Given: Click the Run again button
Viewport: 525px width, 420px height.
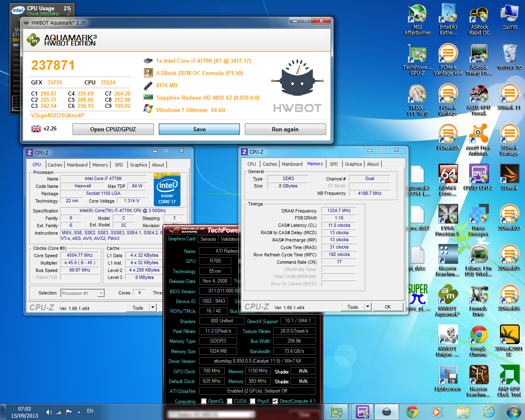Looking at the screenshot, I should (x=285, y=129).
